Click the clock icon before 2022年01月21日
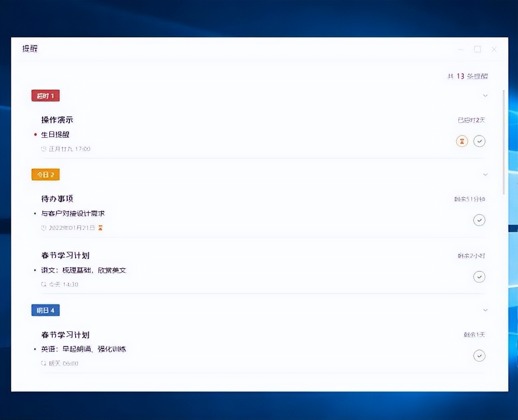The height and width of the screenshot is (420, 518). (x=43, y=228)
